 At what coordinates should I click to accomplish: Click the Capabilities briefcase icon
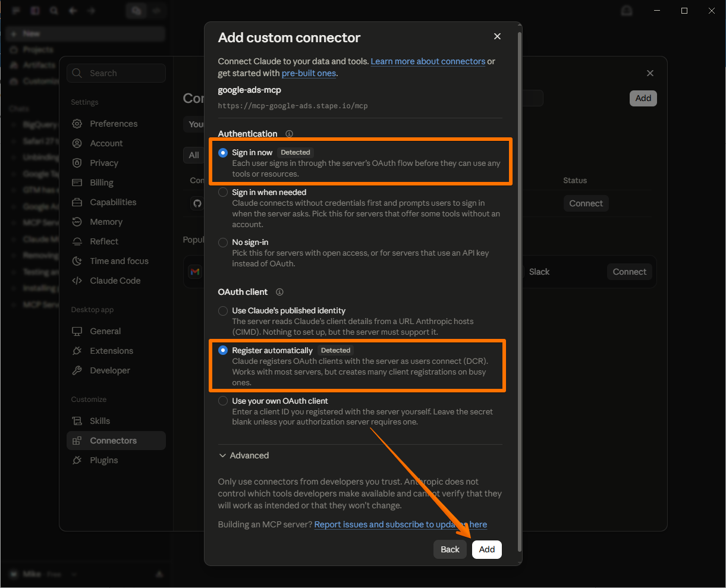point(77,202)
